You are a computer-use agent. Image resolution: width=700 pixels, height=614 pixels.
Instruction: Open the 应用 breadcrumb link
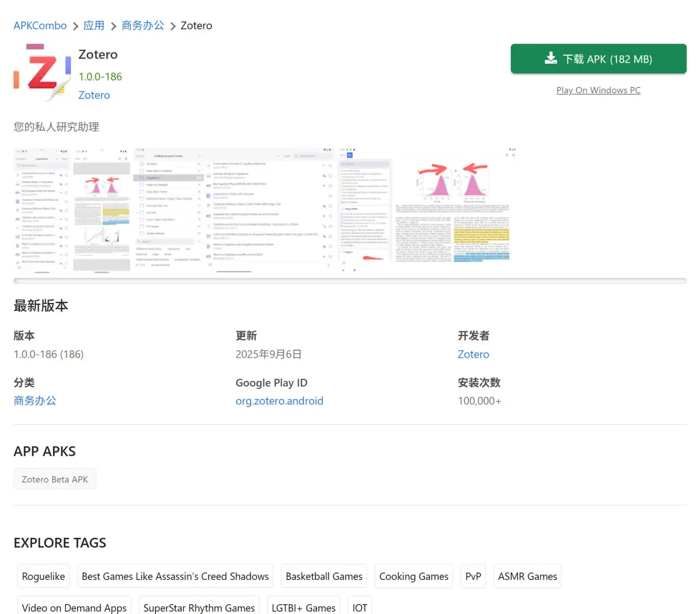pyautogui.click(x=94, y=25)
